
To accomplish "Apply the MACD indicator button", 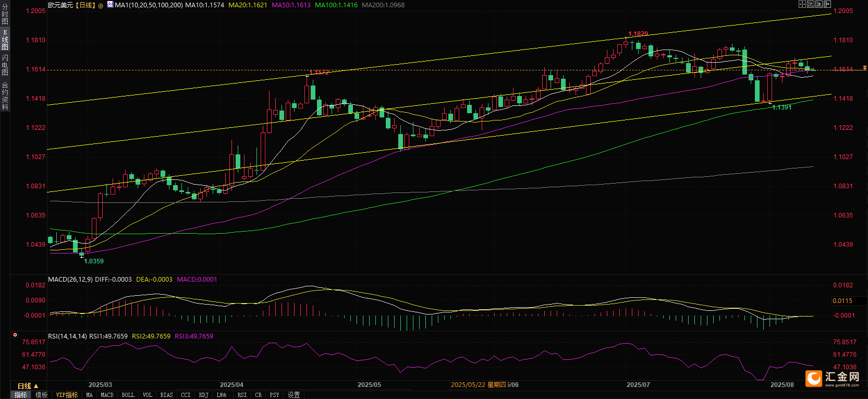I will 107,395.
